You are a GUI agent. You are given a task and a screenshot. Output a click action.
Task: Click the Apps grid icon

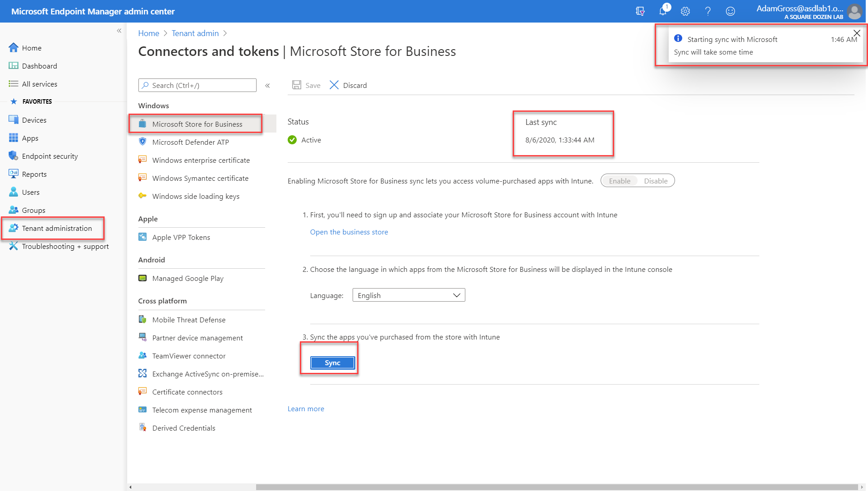click(x=14, y=138)
